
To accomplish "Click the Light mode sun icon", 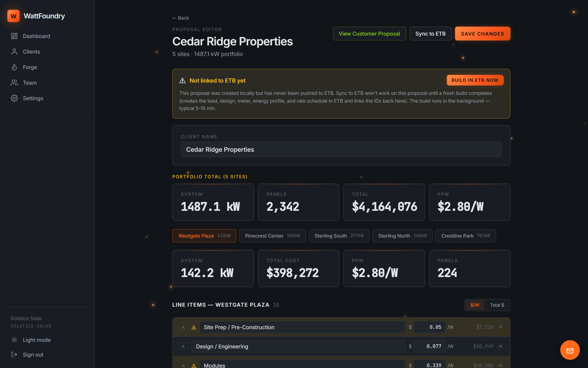I will [x=14, y=340].
